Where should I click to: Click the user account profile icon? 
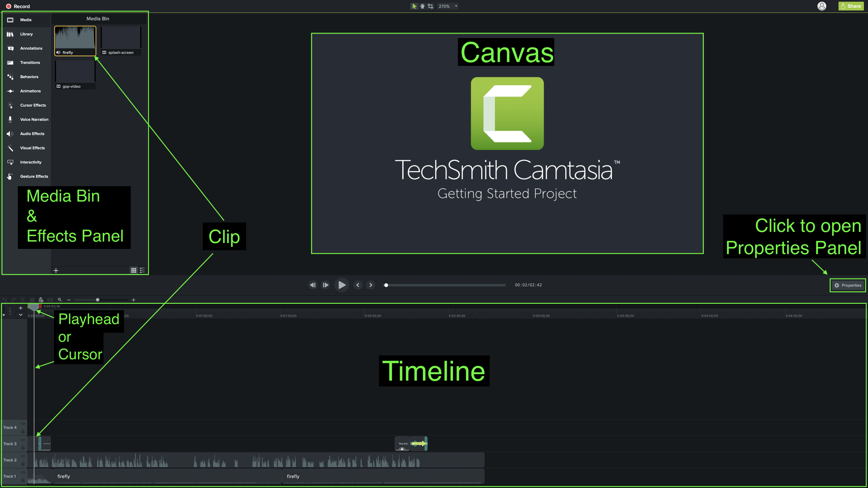[x=822, y=6]
